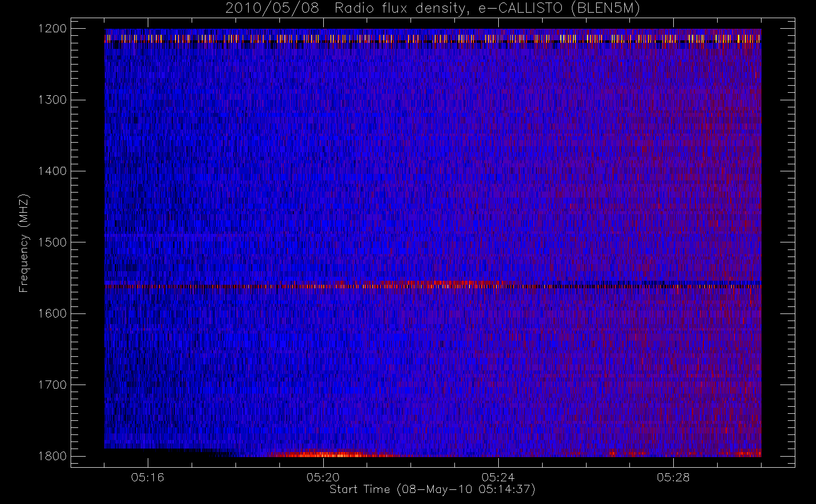Click the 'Frequency (MHZ)' y-axis label
816x504 pixels.
pyautogui.click(x=24, y=243)
